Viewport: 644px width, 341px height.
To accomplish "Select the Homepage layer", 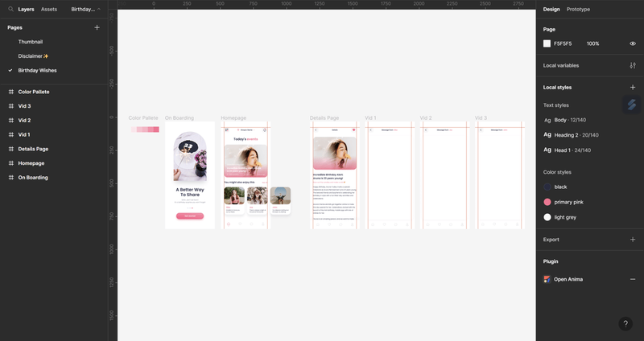I will click(31, 163).
